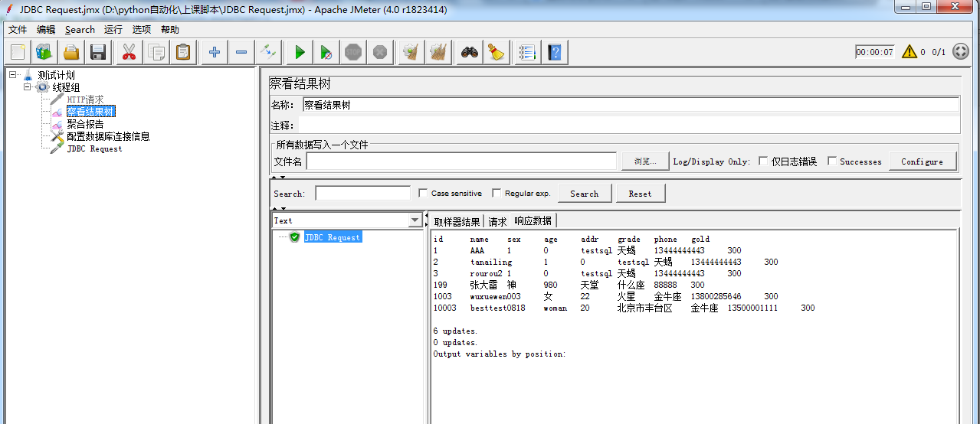Select 配置数据库连接信息 in the tree

pos(108,136)
